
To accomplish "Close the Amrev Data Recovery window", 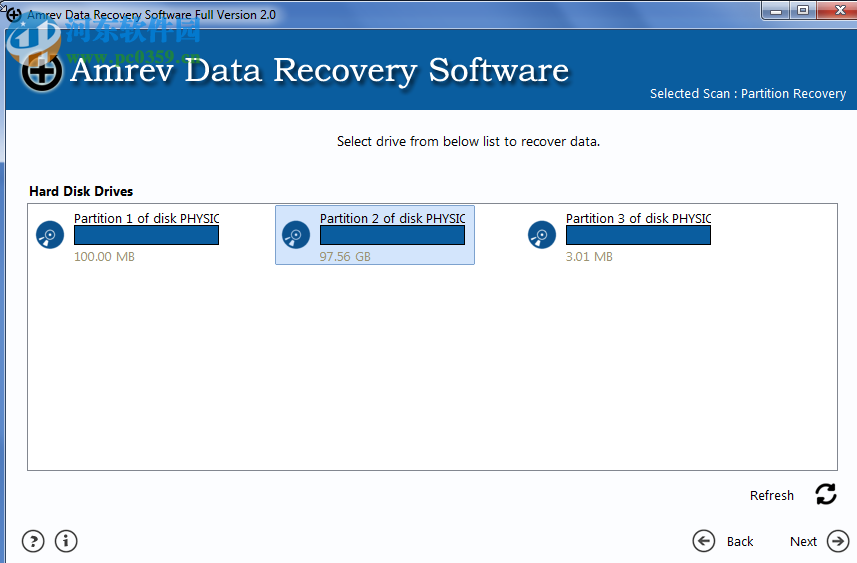I will click(840, 10).
